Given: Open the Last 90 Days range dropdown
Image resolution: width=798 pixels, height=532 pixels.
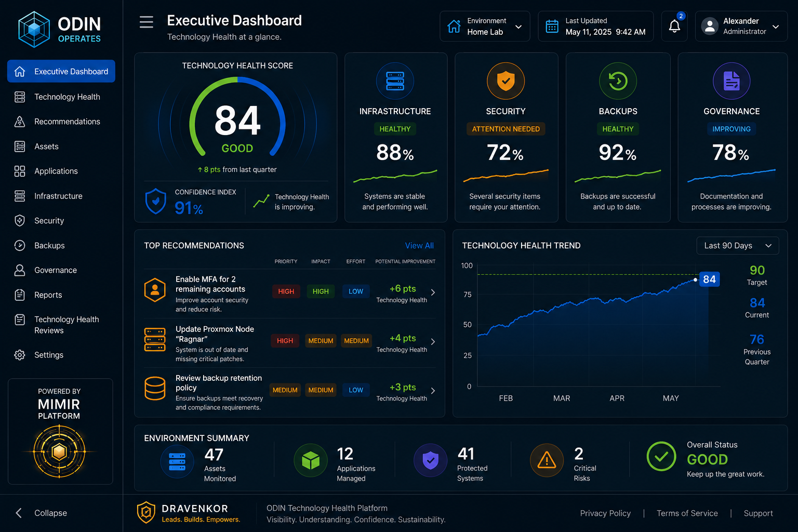Looking at the screenshot, I should (738, 246).
